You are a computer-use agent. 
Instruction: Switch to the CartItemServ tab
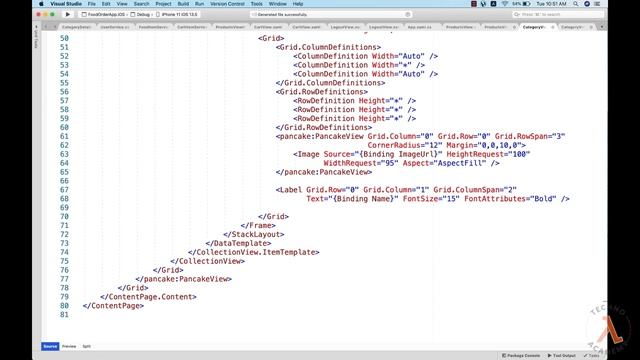(x=192, y=27)
